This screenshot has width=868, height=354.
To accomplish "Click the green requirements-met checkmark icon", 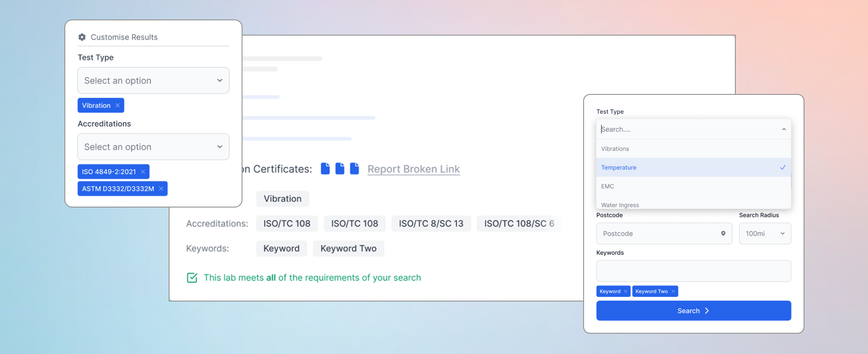I will tap(192, 278).
